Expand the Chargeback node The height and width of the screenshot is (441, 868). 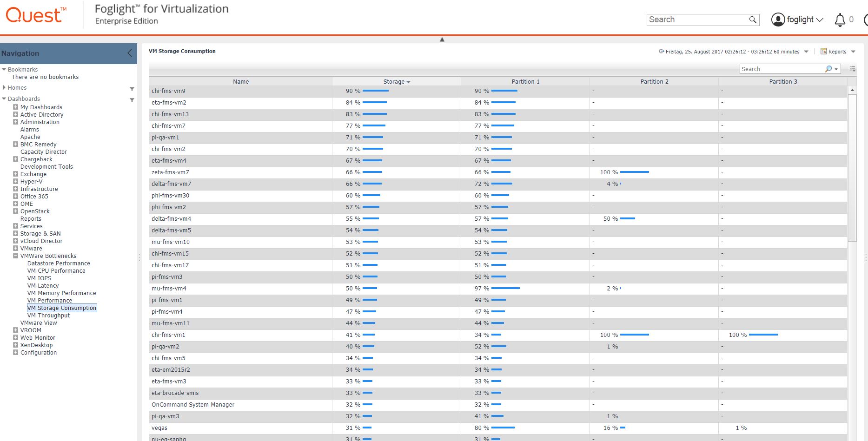point(15,159)
